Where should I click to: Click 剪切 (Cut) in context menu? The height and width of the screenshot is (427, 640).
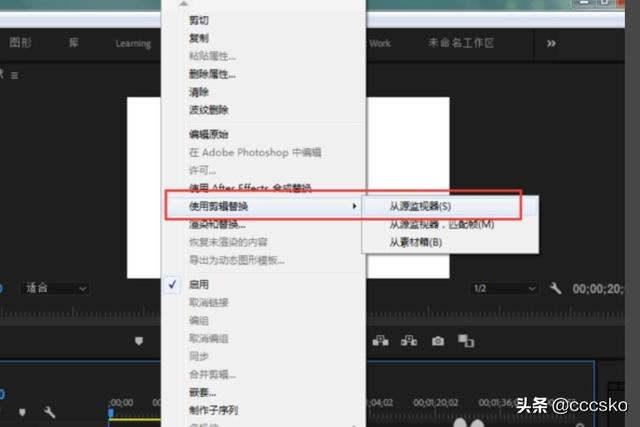click(199, 20)
